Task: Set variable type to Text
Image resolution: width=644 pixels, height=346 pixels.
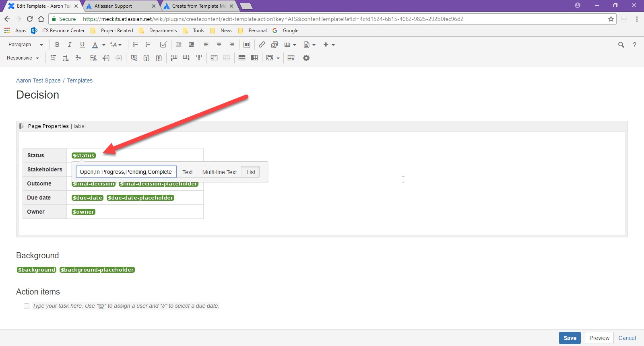Action: pyautogui.click(x=188, y=172)
